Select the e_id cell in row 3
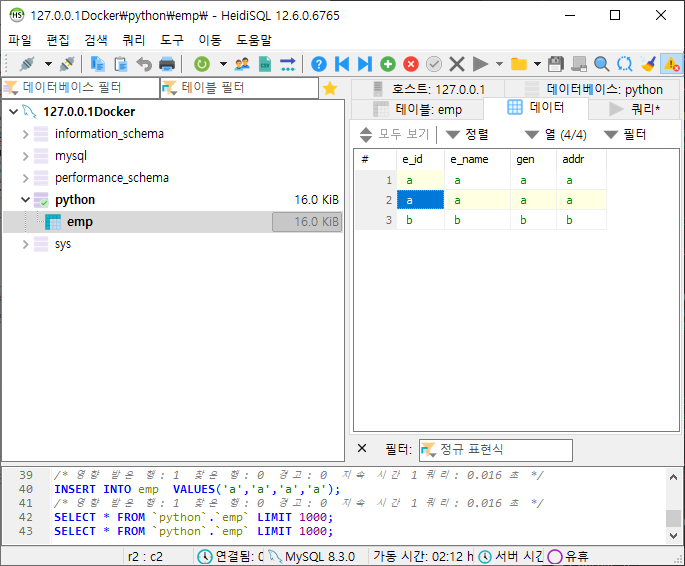This screenshot has width=685, height=566. point(420,220)
